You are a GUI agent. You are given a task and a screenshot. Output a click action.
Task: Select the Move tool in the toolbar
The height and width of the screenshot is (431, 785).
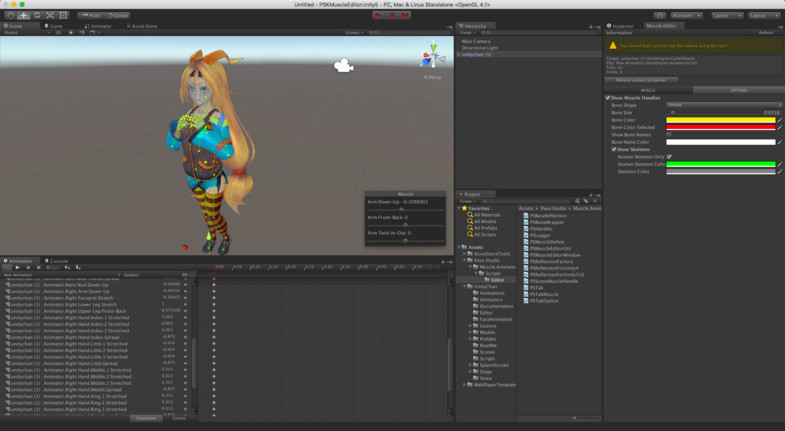point(24,16)
